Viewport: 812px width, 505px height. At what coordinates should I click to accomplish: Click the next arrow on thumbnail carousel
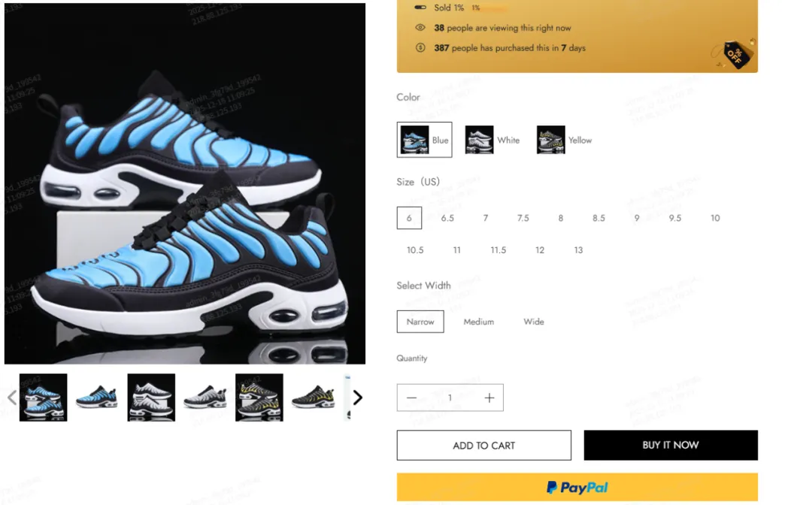(x=357, y=398)
